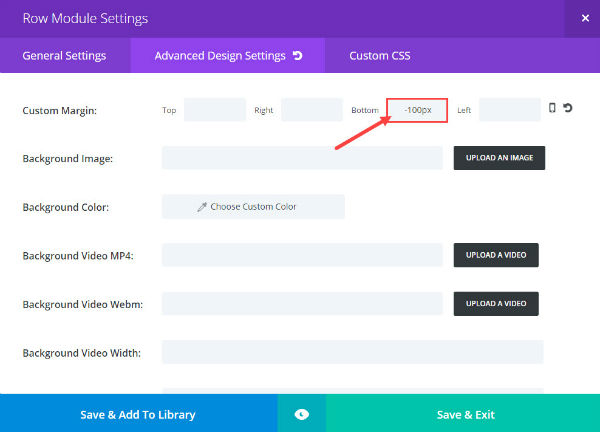Click Save & Add To Library

click(x=138, y=414)
